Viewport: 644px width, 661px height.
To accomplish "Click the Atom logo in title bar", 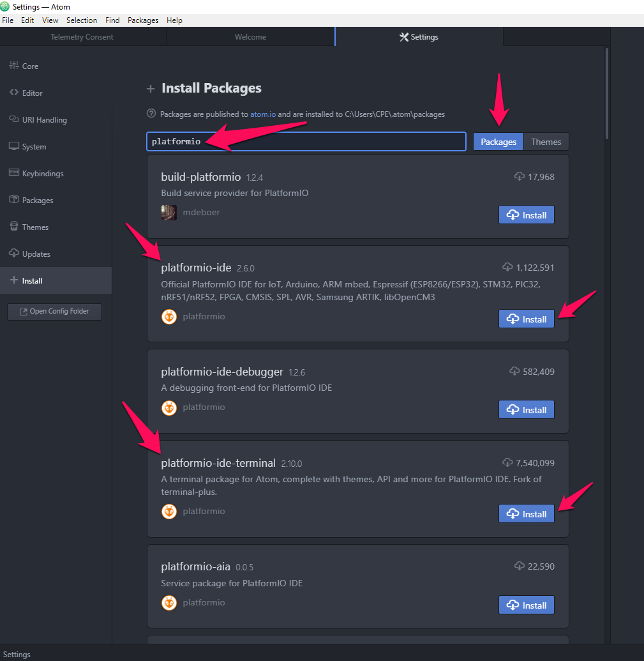I will click(4, 6).
